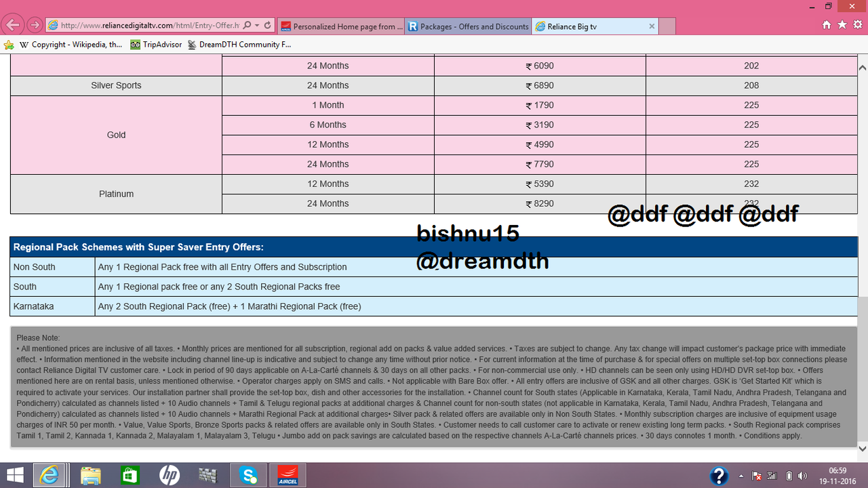Click the Karnataka offer description text
Image resolution: width=868 pixels, height=488 pixels.
point(229,306)
